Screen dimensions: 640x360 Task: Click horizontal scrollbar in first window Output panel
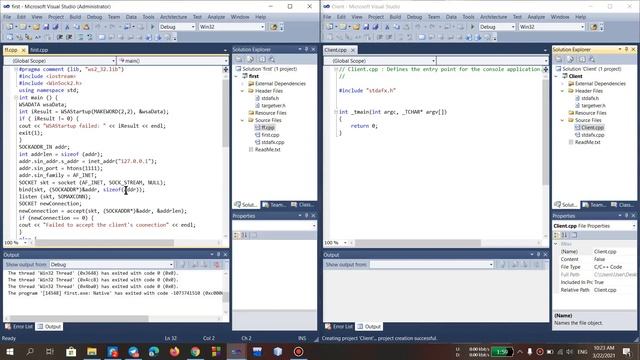(x=79, y=318)
